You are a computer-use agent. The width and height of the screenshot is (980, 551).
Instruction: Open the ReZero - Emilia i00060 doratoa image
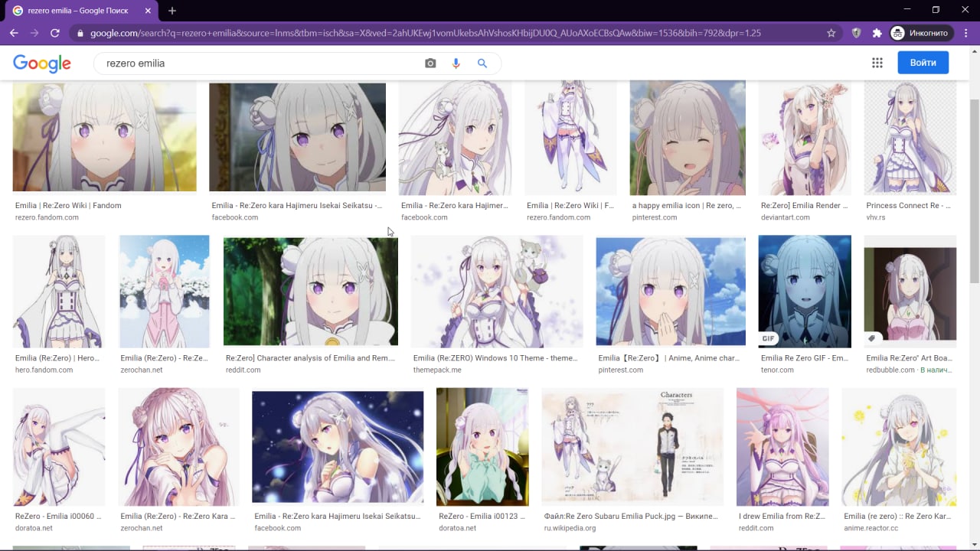(59, 447)
